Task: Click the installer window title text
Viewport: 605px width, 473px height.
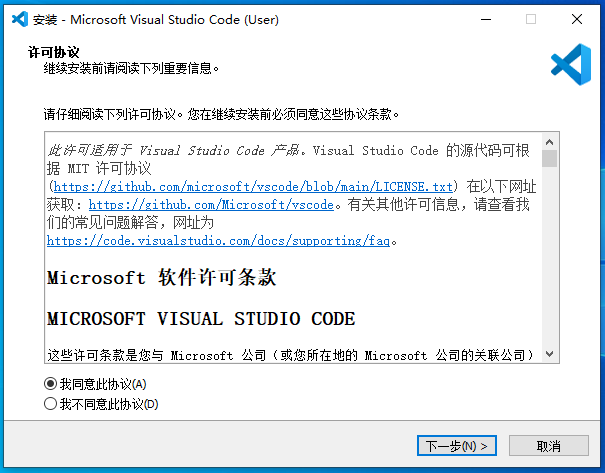Action: tap(155, 19)
